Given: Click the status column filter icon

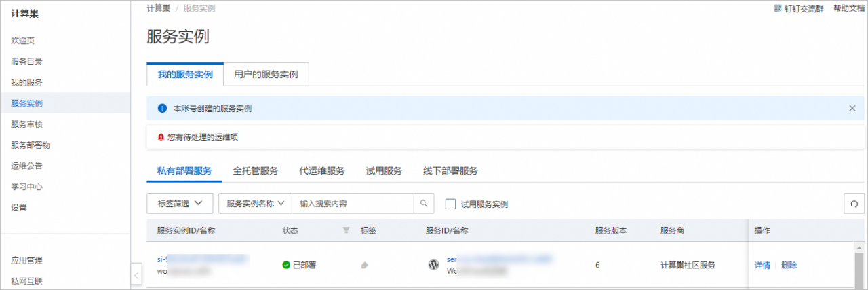Looking at the screenshot, I should (347, 230).
